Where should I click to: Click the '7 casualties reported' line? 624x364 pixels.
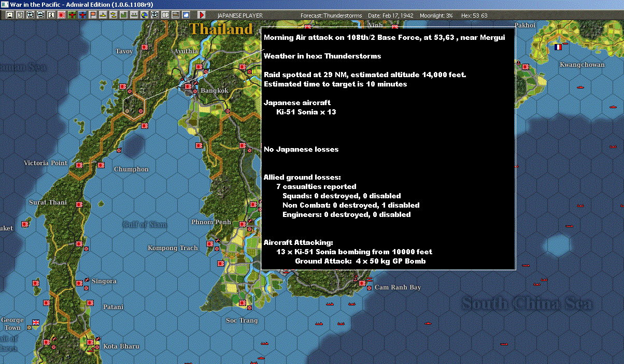316,186
